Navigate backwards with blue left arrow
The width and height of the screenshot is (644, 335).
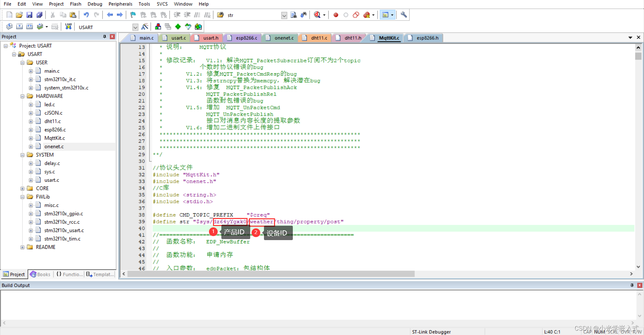(110, 15)
